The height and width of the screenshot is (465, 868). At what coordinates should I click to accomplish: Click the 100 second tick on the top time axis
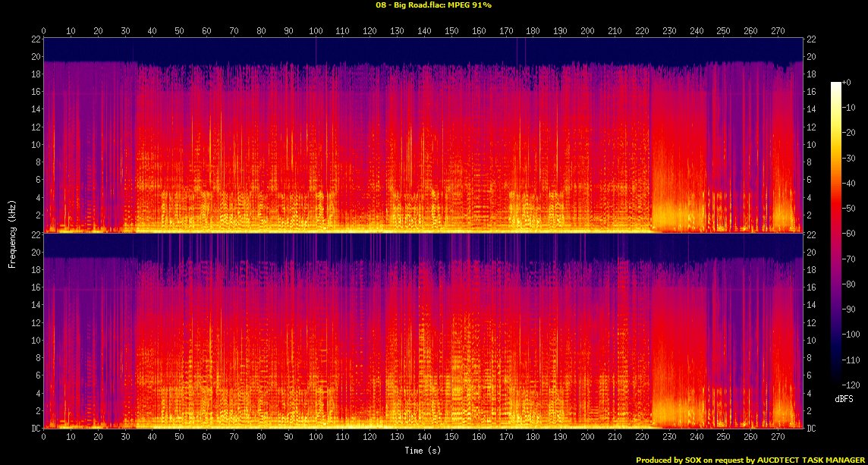click(316, 31)
